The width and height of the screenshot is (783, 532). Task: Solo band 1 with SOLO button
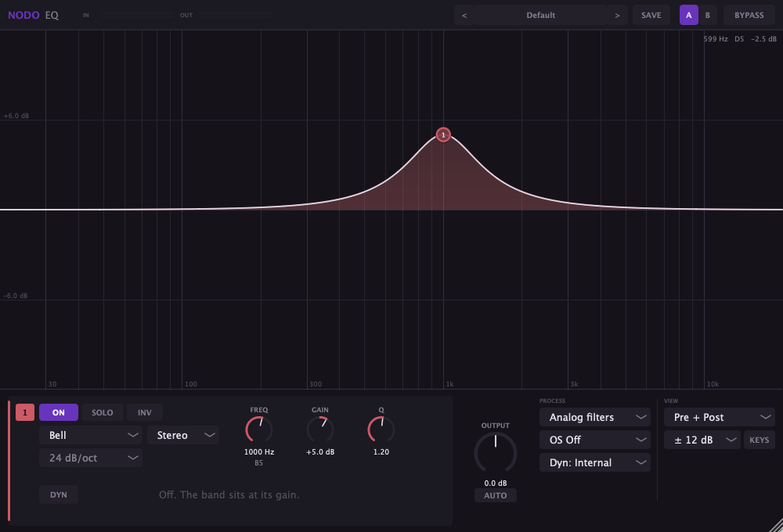(103, 412)
